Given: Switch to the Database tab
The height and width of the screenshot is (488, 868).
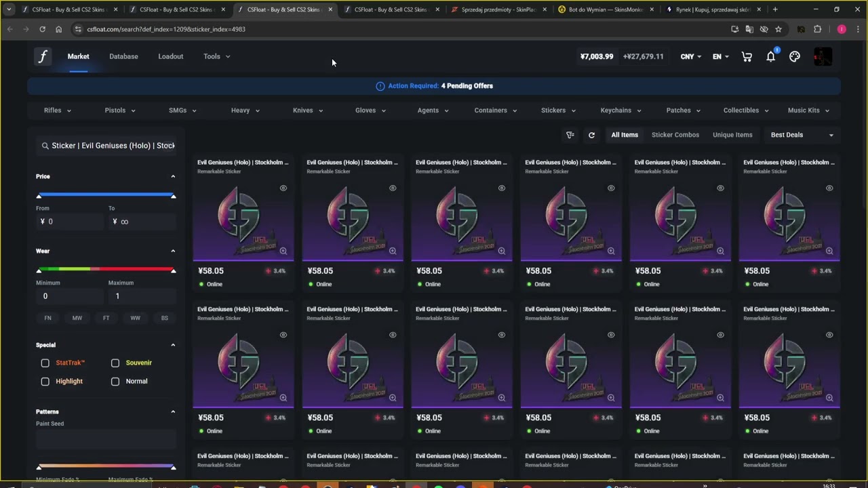Looking at the screenshot, I should tap(123, 56).
